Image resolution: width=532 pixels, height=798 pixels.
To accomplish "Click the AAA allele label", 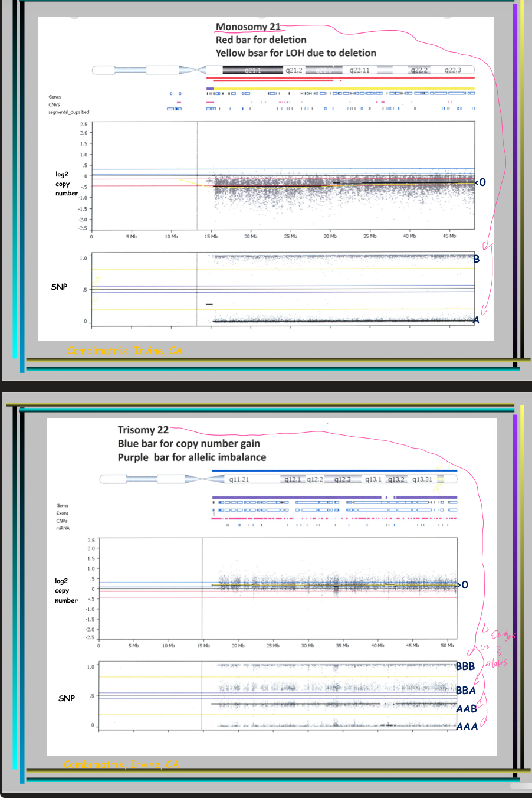I will [467, 727].
